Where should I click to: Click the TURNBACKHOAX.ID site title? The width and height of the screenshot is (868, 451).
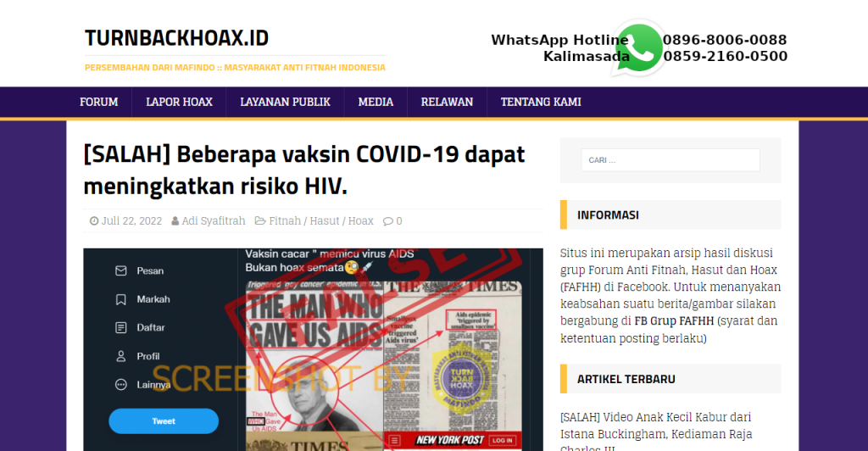tap(176, 38)
